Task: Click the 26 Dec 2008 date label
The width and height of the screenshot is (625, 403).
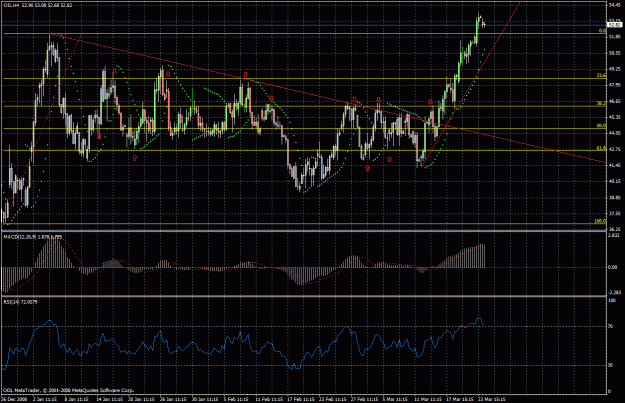Action: 14,399
